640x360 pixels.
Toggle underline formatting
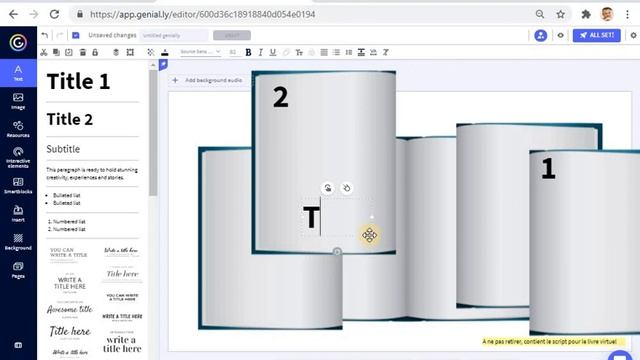273,52
